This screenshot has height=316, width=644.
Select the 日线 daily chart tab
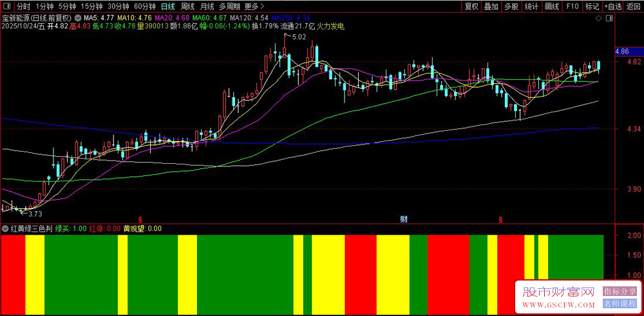coord(167,6)
